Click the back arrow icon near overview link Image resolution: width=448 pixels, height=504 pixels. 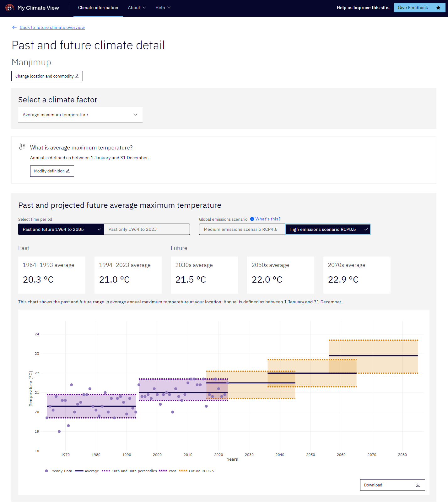tap(14, 28)
